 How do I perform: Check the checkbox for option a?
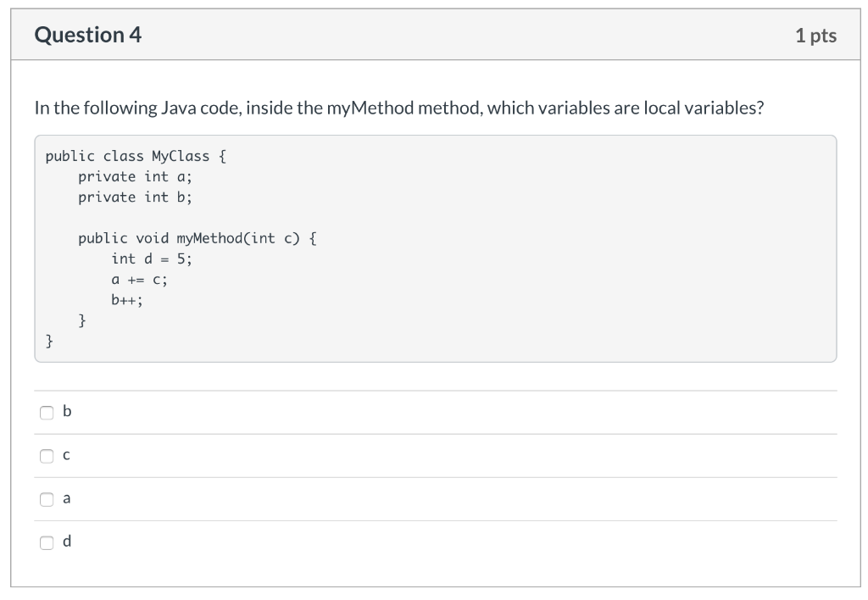(x=47, y=498)
